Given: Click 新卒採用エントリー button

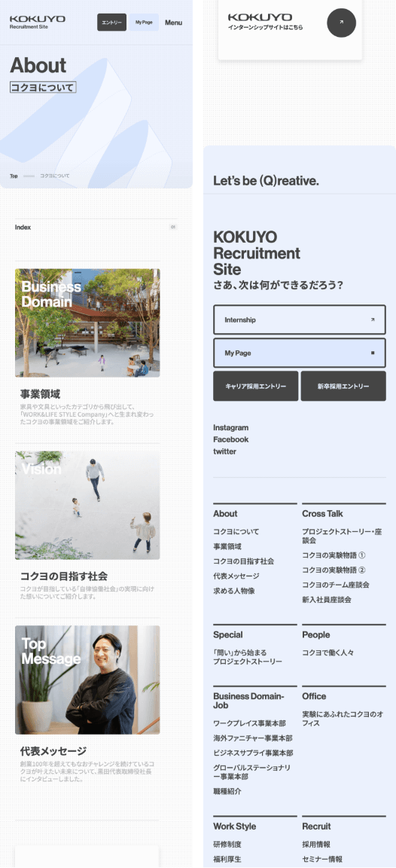Looking at the screenshot, I should (x=343, y=386).
